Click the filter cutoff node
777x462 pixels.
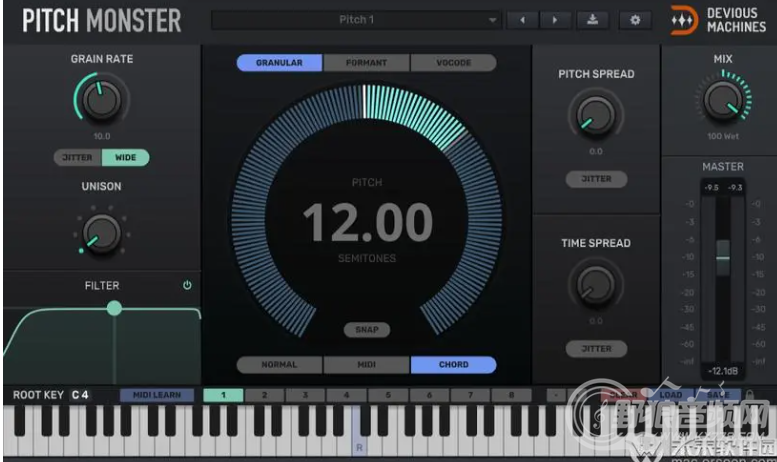pyautogui.click(x=114, y=308)
